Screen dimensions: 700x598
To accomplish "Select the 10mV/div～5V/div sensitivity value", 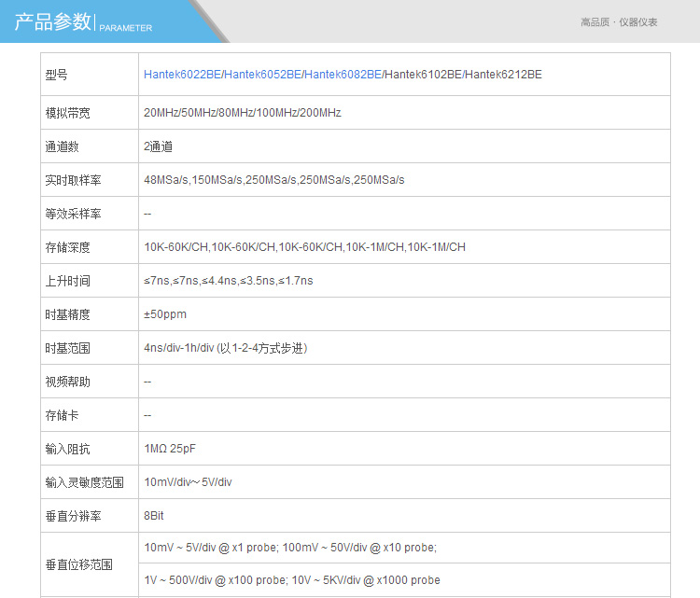I will pyautogui.click(x=188, y=482).
